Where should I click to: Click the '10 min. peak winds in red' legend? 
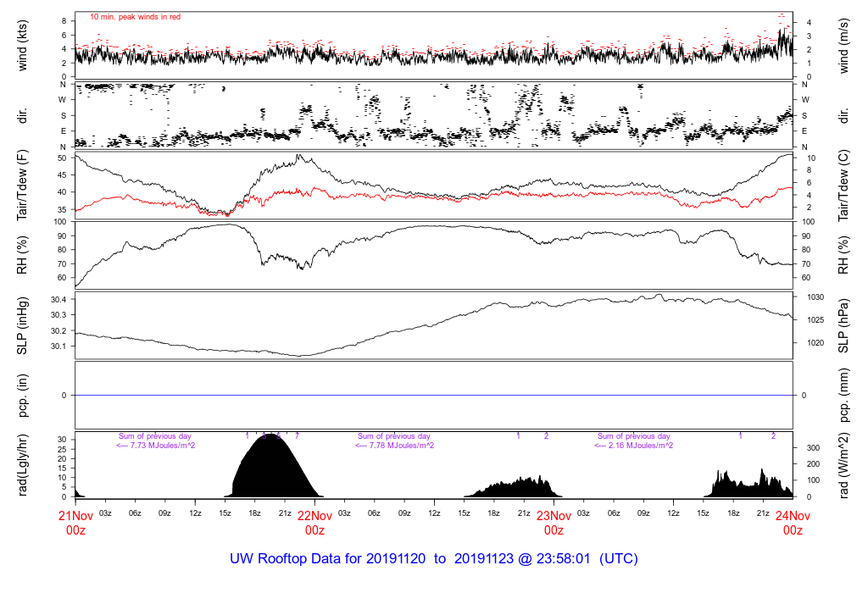click(135, 16)
